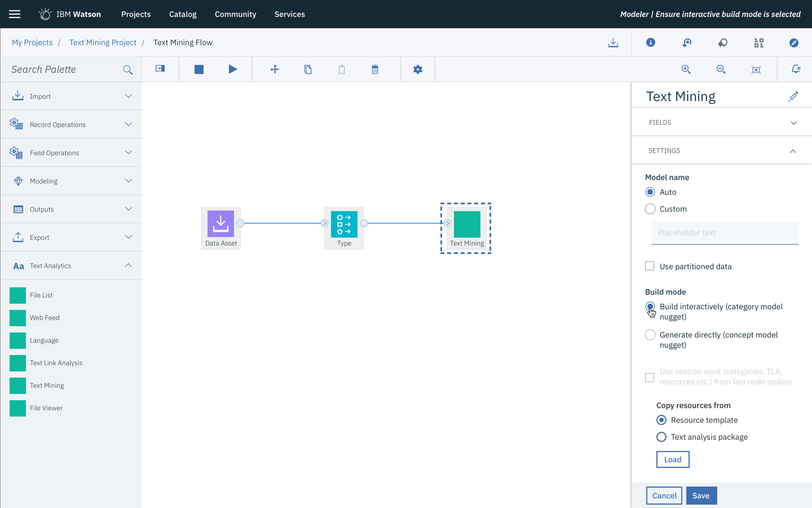812x508 pixels.
Task: Click the download icon beside the breadcrumb
Action: click(613, 42)
